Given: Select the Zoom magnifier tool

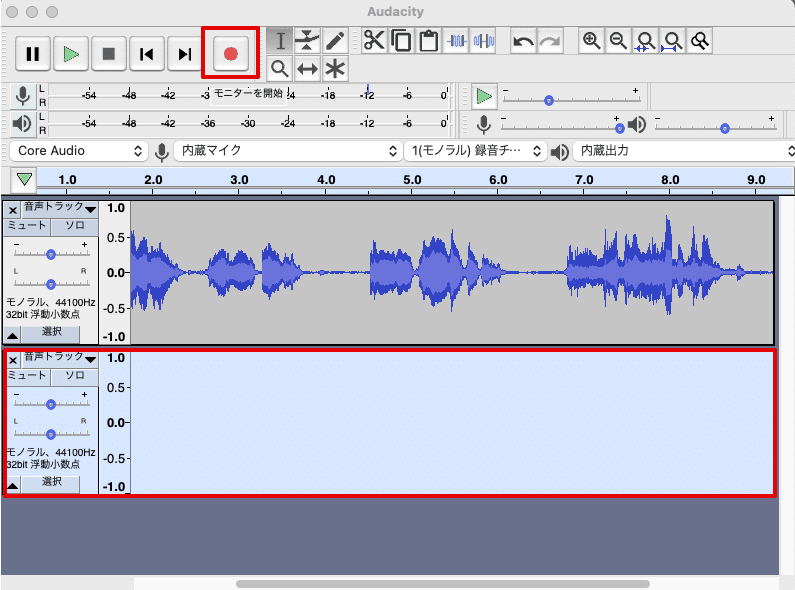Looking at the screenshot, I should pyautogui.click(x=280, y=68).
